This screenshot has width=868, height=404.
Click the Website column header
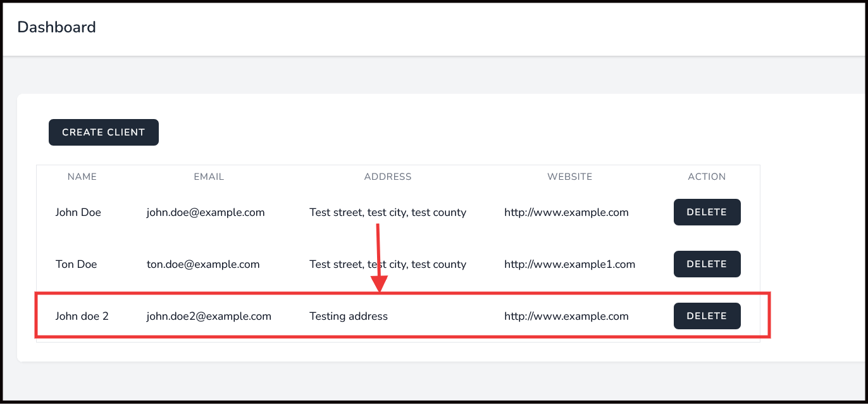pos(569,177)
